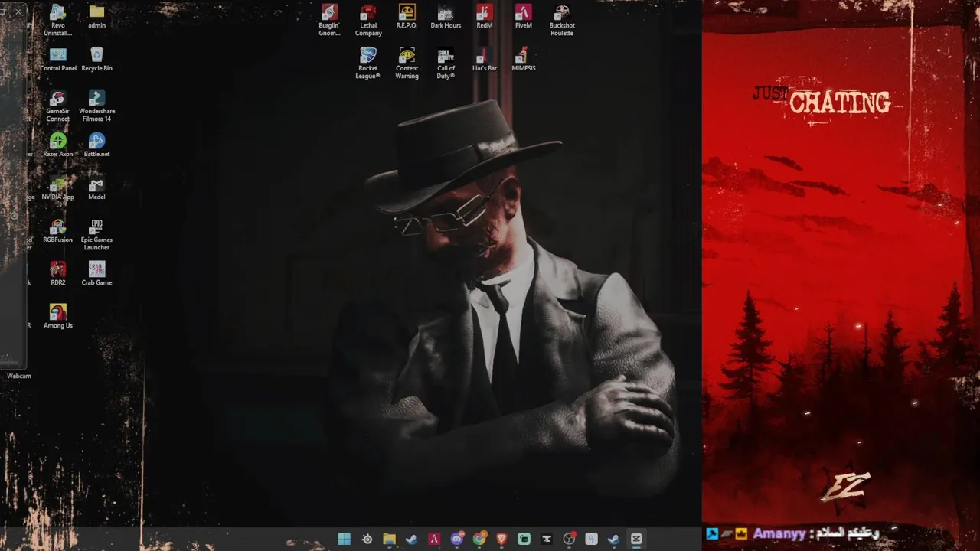Launch Lethal Company from the desktop

[368, 20]
